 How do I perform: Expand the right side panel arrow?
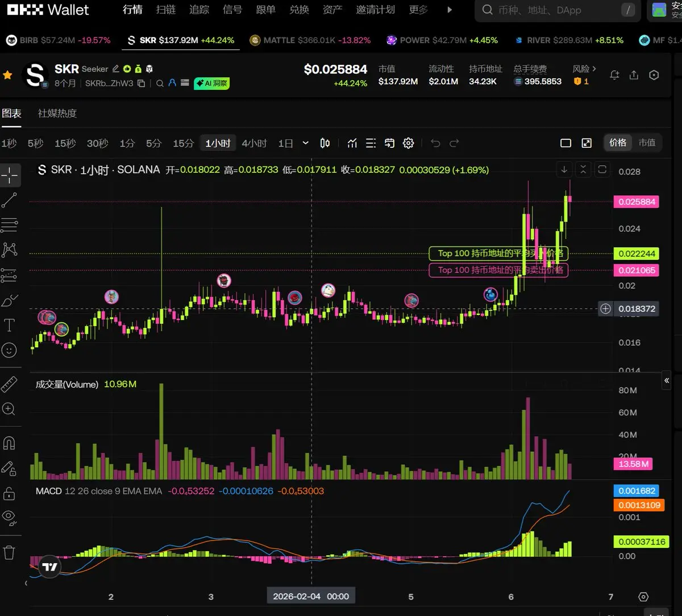(x=666, y=380)
